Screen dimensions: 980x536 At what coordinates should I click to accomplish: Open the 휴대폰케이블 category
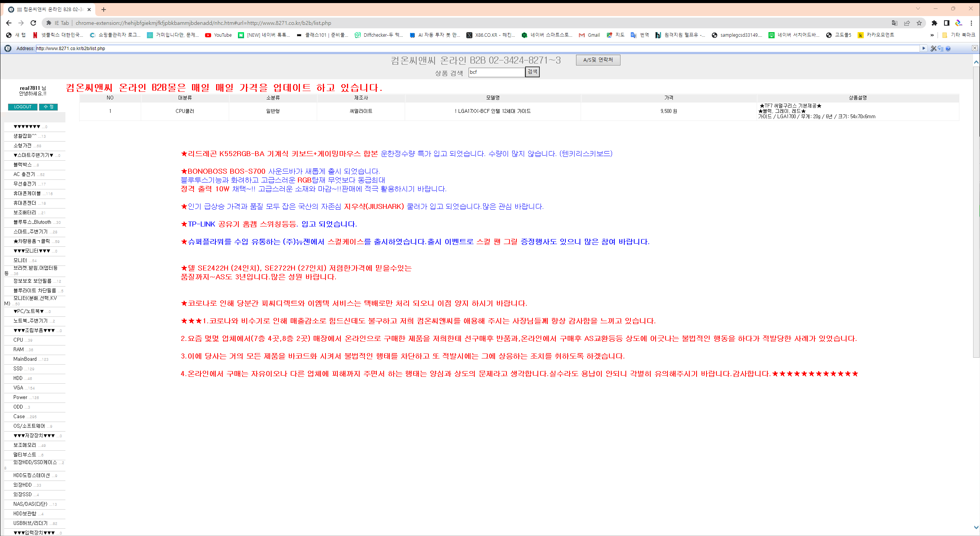(x=27, y=193)
